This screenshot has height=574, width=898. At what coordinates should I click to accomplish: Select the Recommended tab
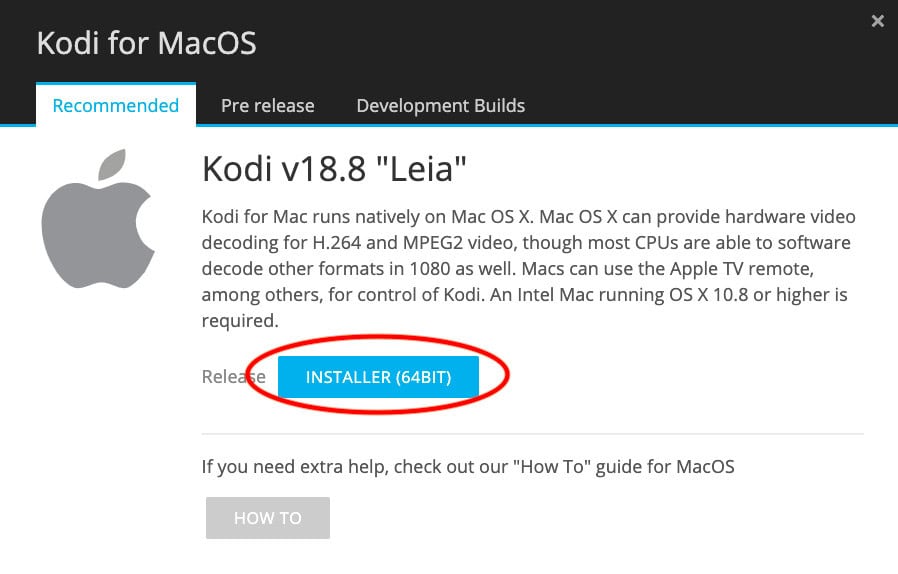(x=116, y=105)
